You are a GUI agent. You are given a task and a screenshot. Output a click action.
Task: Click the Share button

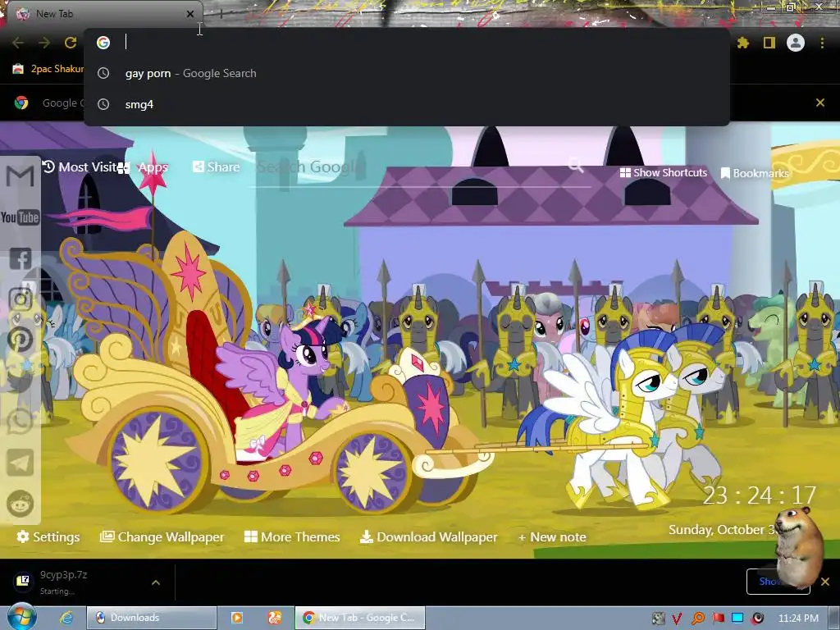point(217,167)
